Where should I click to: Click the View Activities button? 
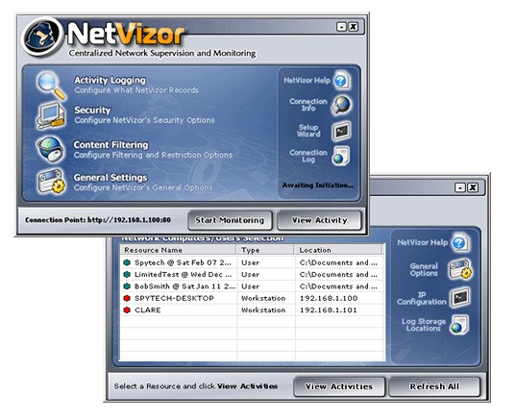339,386
